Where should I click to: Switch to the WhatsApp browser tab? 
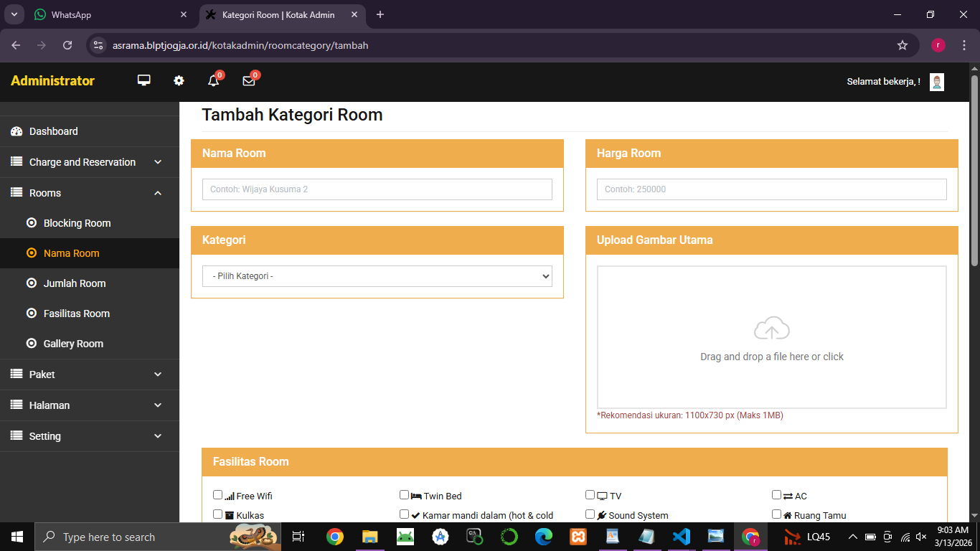coord(108,14)
